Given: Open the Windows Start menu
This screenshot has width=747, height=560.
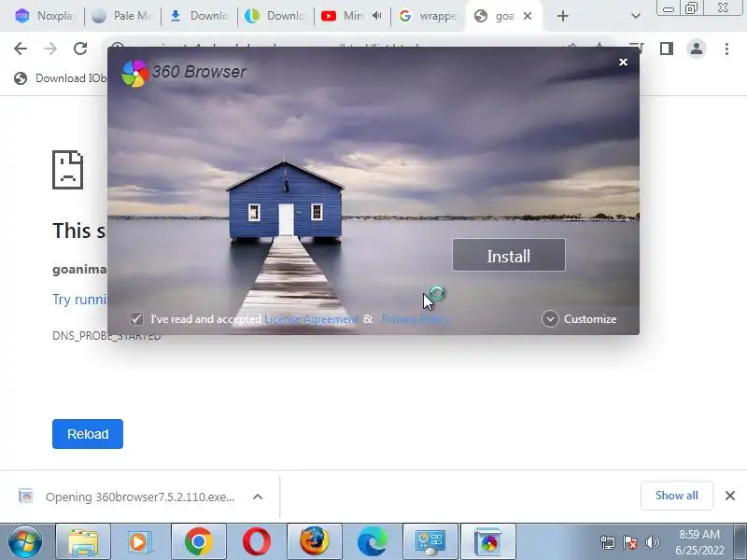Looking at the screenshot, I should click(x=25, y=541).
